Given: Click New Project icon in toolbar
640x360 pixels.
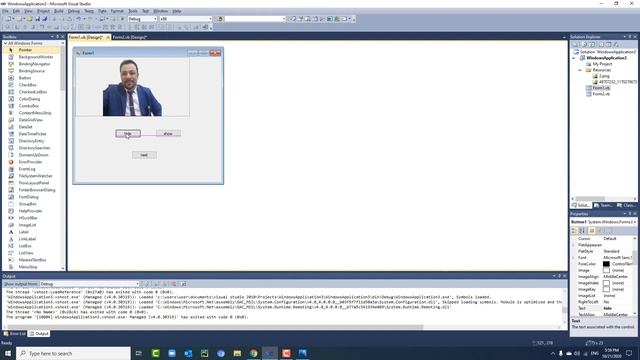Looking at the screenshot, I should (x=8, y=19).
